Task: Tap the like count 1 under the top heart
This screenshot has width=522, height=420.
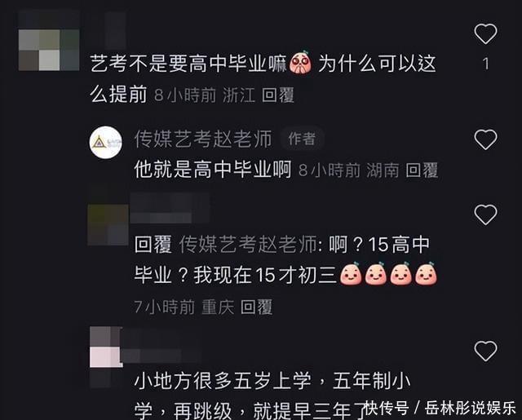Action: [486, 64]
